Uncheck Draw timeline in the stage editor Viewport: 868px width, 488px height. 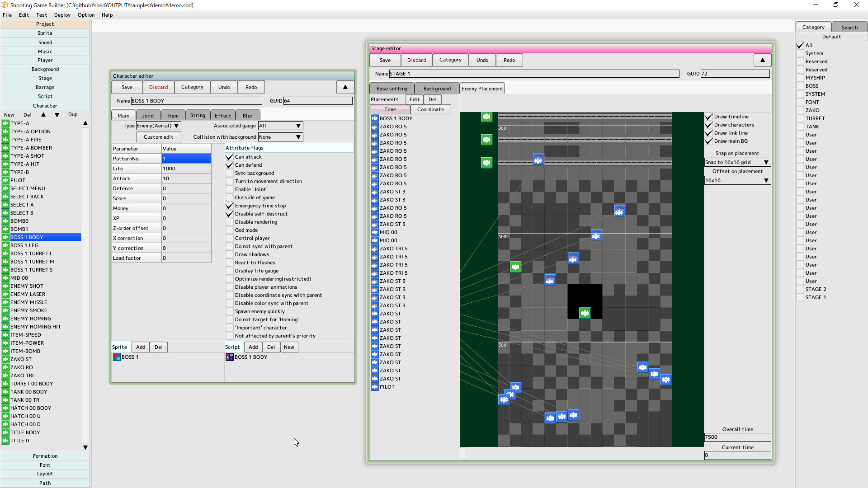tap(709, 117)
